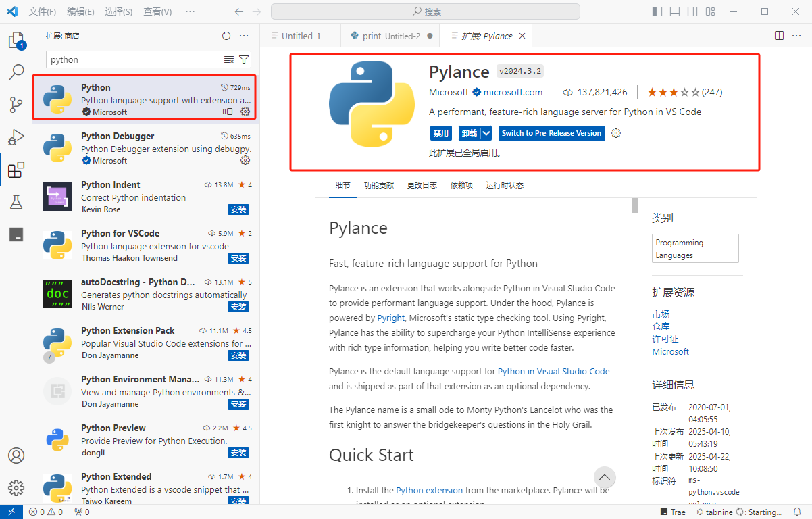Split the editor to the right

point(779,36)
